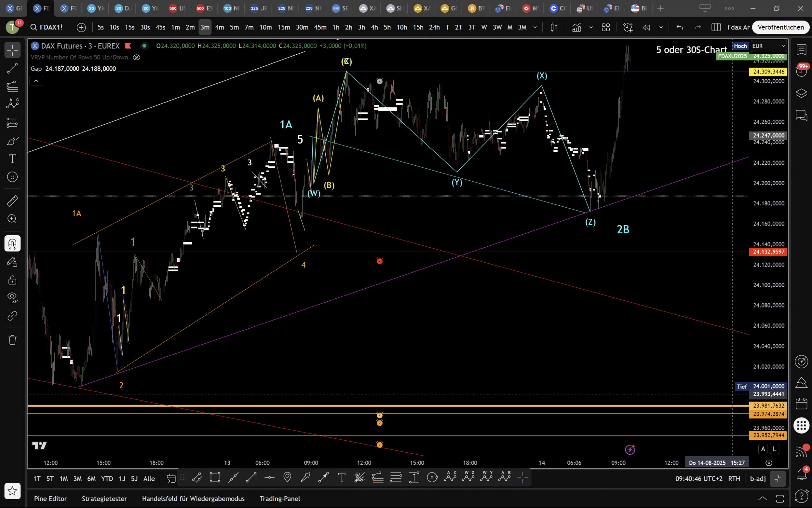Click the FDAX1! symbol search field

coord(51,27)
